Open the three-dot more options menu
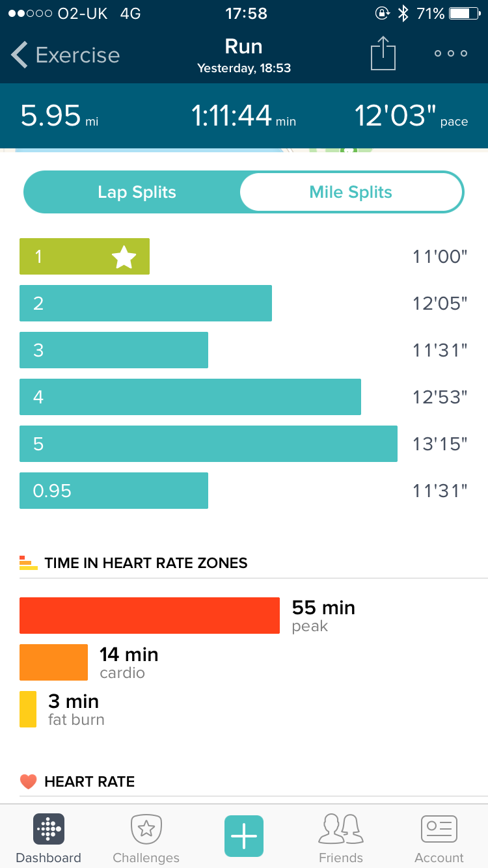Viewport: 488px width, 868px height. coord(451,53)
